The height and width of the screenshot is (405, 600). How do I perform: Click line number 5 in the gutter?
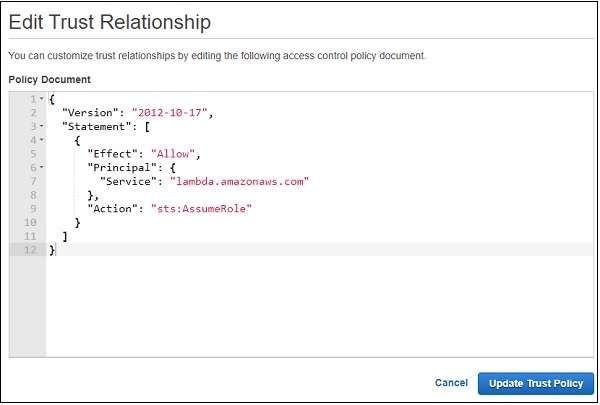[33, 154]
